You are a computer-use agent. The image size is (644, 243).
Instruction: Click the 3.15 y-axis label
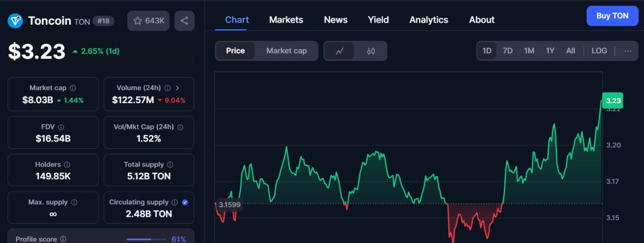coord(613,218)
